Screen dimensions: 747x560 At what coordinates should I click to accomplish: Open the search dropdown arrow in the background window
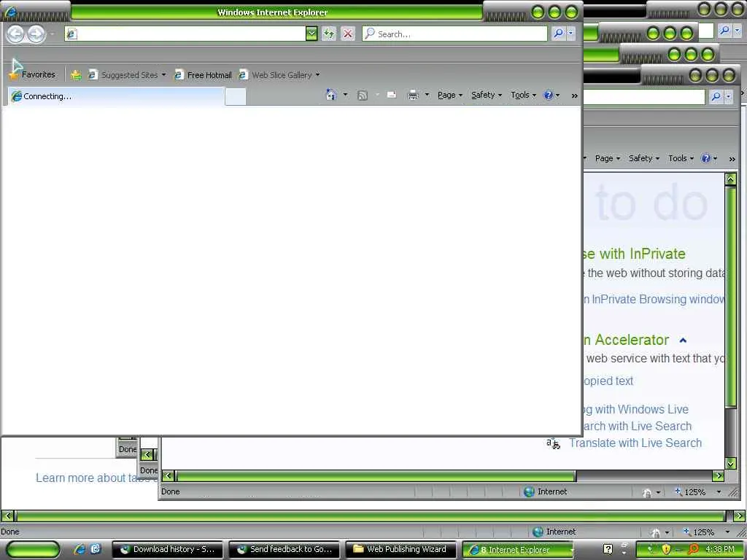point(729,97)
